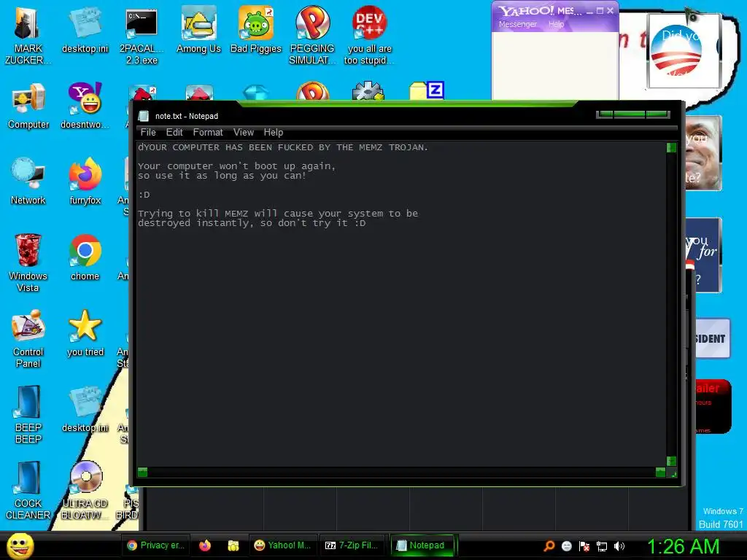Open the View menu in Notepad
The width and height of the screenshot is (747, 560).
click(x=244, y=133)
